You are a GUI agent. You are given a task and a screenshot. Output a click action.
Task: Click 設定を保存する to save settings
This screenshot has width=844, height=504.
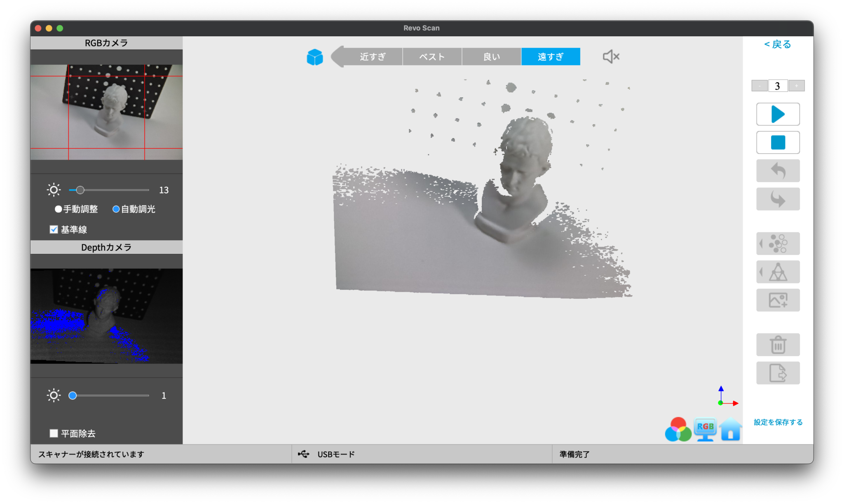click(x=778, y=422)
